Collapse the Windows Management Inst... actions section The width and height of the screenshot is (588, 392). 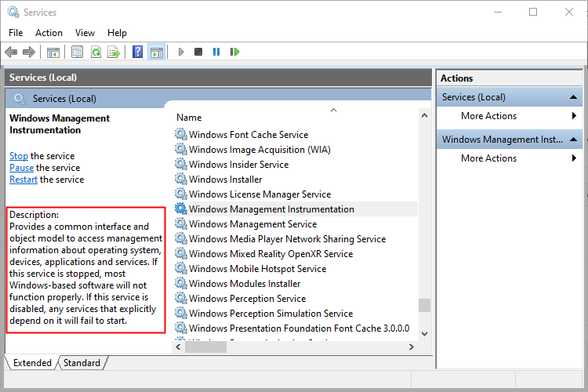click(573, 140)
